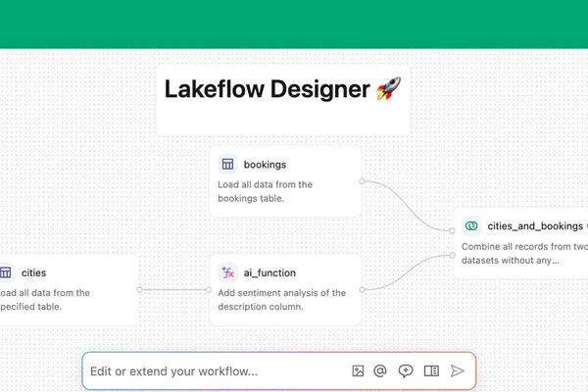
Task: Click the 'cities_and_bookings' name label
Action: (535, 226)
